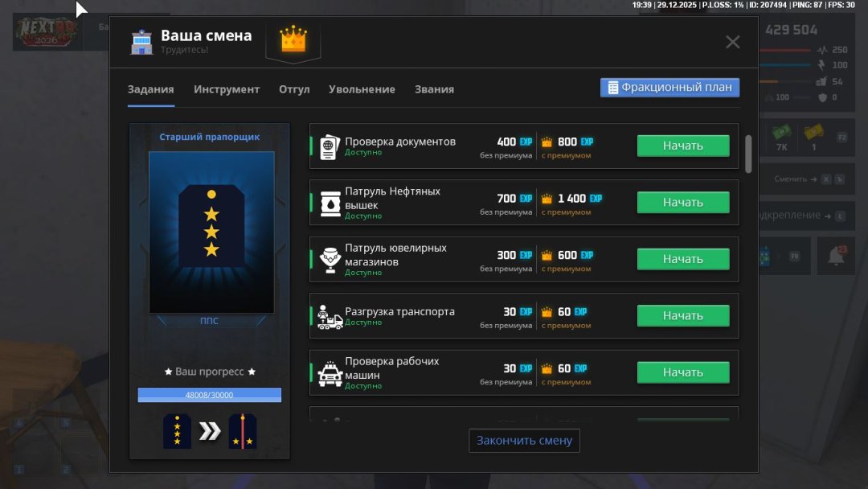Viewport: 868px width, 489px height.
Task: Open the Фракционный план button
Action: [x=669, y=88]
